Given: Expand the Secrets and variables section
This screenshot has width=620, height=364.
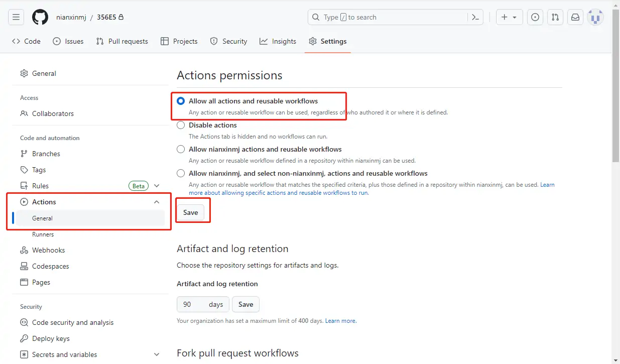Looking at the screenshot, I should coord(156,354).
